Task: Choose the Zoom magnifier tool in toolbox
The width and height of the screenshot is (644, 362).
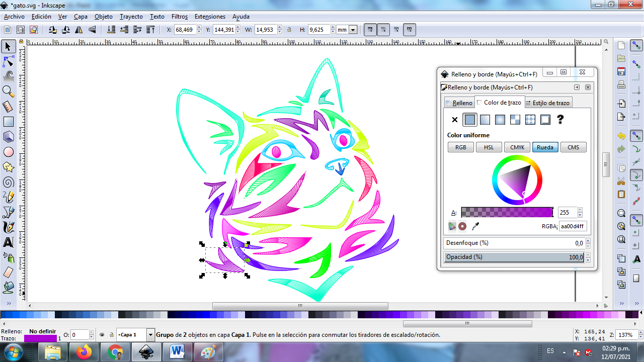Action: (x=8, y=92)
